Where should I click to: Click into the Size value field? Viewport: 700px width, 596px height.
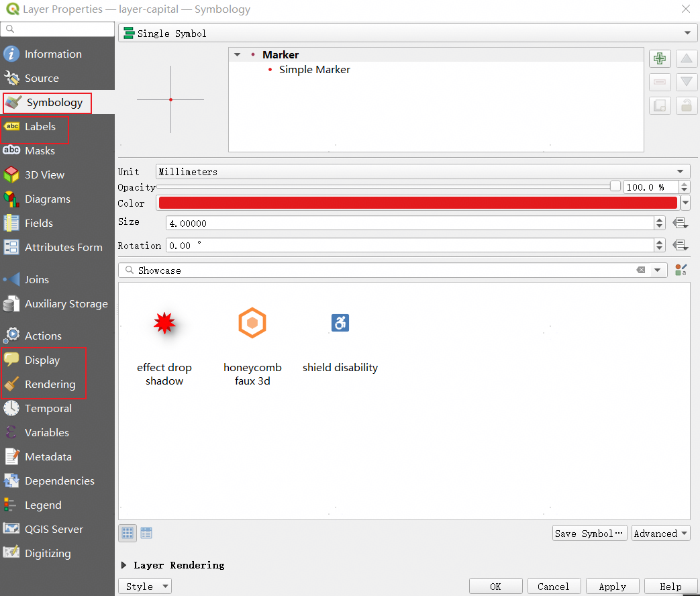coord(408,223)
